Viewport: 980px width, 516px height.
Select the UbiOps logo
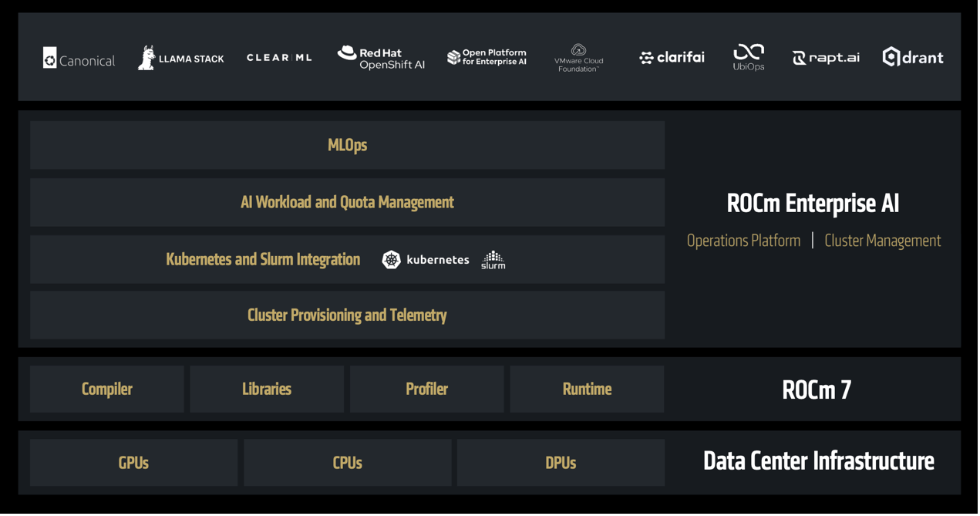click(748, 58)
